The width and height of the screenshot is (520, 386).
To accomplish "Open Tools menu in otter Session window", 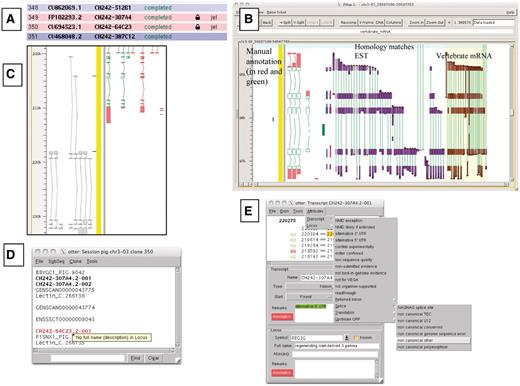I will click(92, 261).
